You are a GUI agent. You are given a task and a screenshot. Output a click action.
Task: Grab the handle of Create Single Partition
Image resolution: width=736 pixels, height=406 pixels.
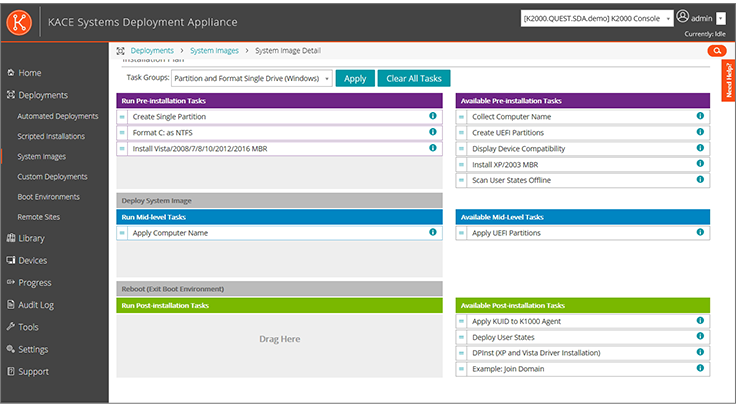click(x=122, y=117)
